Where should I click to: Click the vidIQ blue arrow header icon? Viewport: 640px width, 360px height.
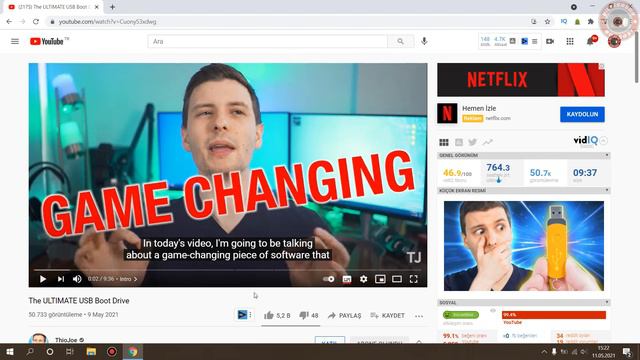pyautogui.click(x=524, y=41)
